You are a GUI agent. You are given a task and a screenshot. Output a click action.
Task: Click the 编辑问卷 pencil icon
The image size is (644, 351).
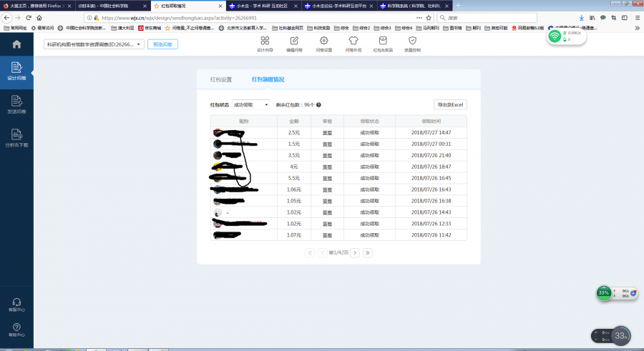(294, 44)
